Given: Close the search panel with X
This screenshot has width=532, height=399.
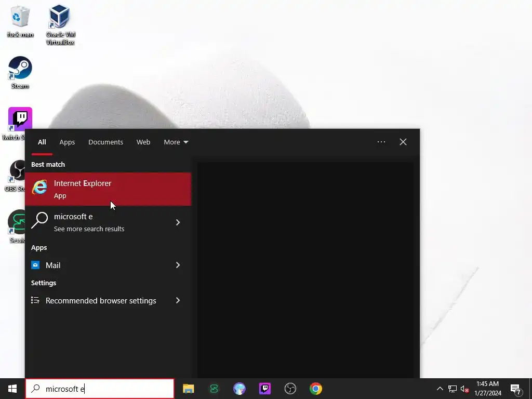Looking at the screenshot, I should [x=403, y=142].
